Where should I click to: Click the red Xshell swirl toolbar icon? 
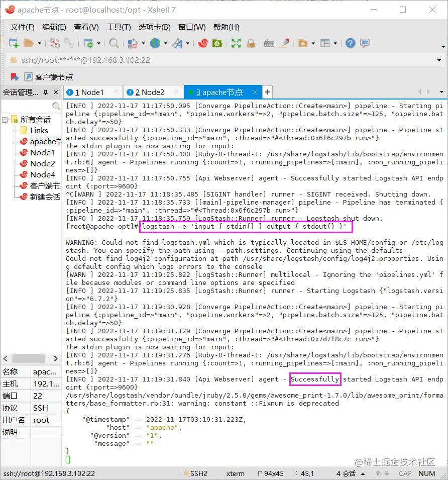click(203, 43)
